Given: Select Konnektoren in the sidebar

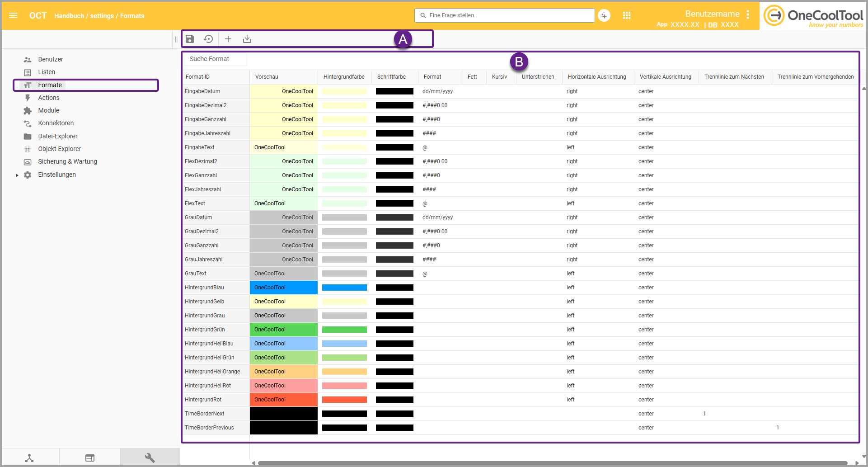Looking at the screenshot, I should (56, 123).
